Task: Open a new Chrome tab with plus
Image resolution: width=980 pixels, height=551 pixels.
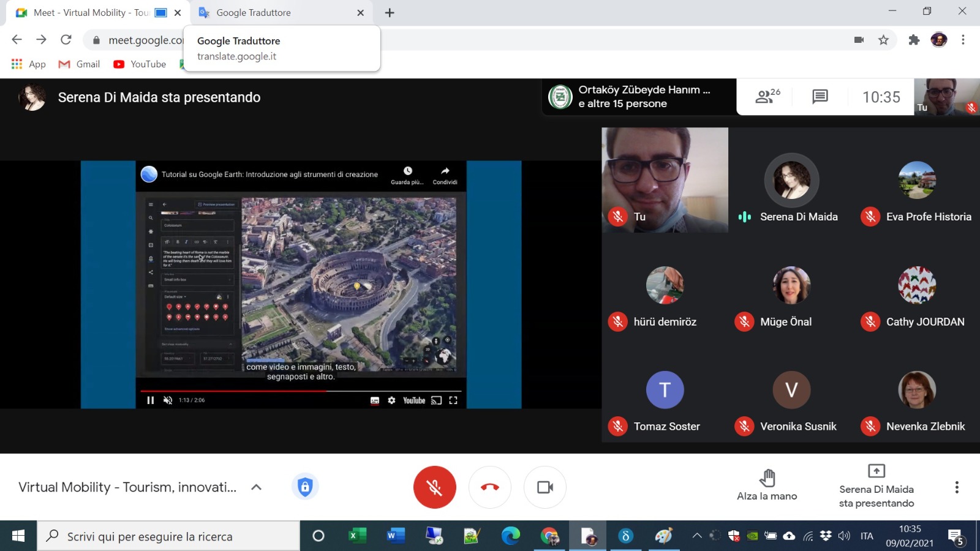Action: tap(390, 13)
